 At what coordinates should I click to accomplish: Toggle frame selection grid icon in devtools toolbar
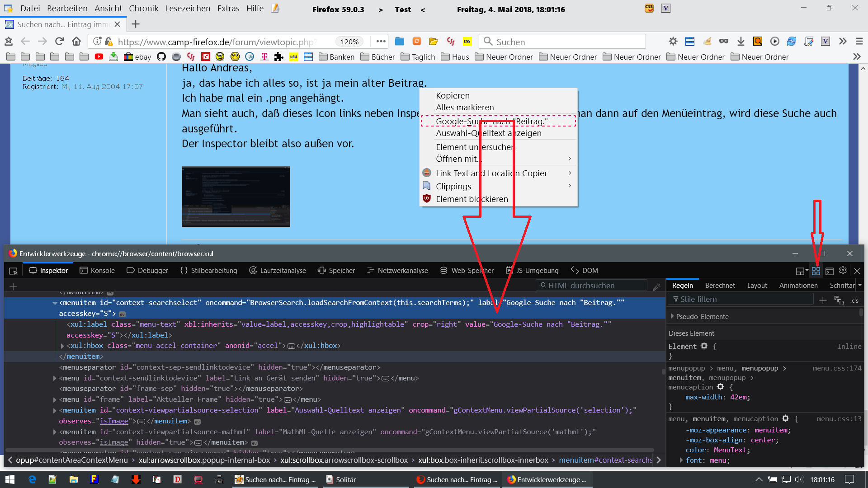coord(816,271)
